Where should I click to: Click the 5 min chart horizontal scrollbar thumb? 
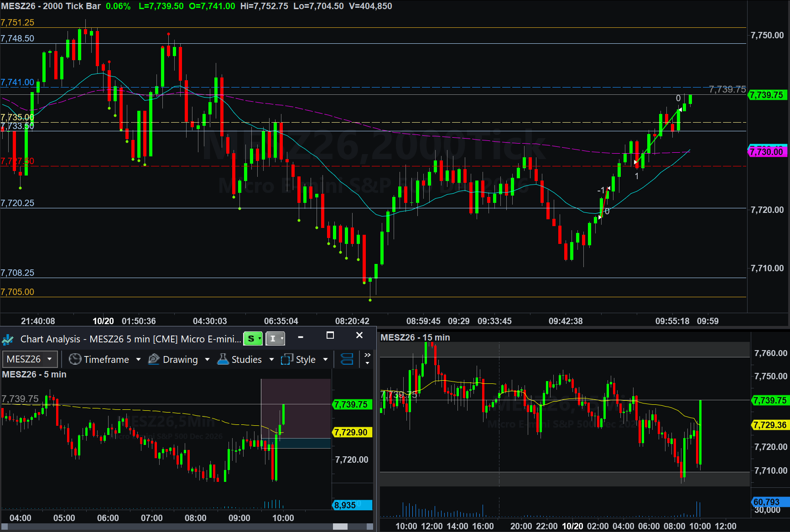340,527
